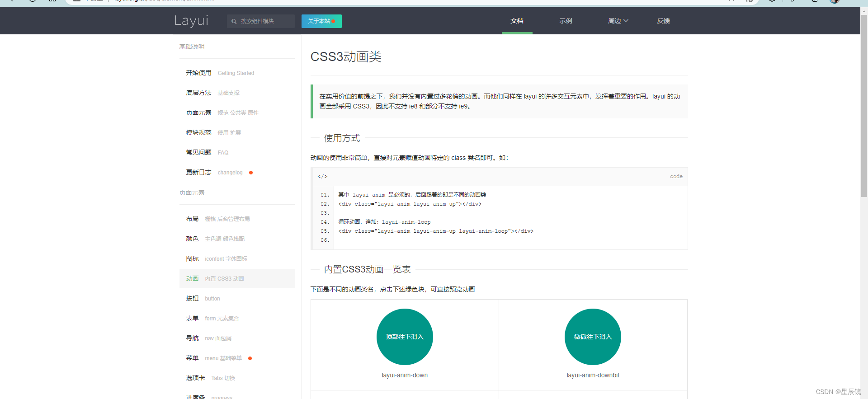Viewport: 868px width, 399px height.
Task: Select 按钮 button in the sidebar
Action: coord(237,298)
